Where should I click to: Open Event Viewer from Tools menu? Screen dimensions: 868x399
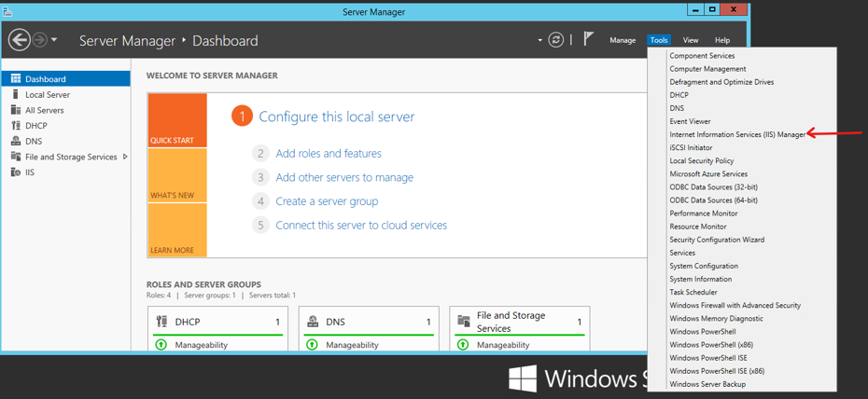690,121
